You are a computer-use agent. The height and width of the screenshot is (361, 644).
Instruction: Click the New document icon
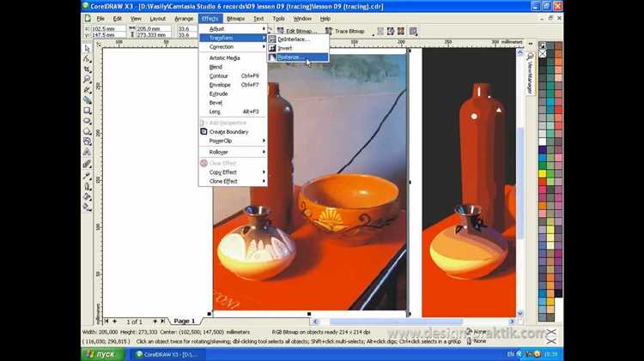pyautogui.click(x=88, y=19)
